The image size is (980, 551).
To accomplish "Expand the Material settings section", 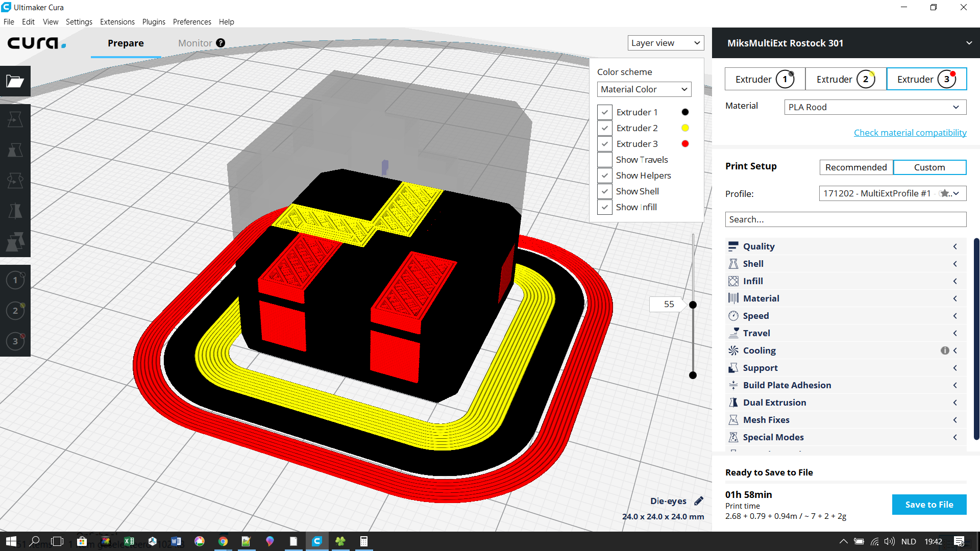I will click(846, 298).
